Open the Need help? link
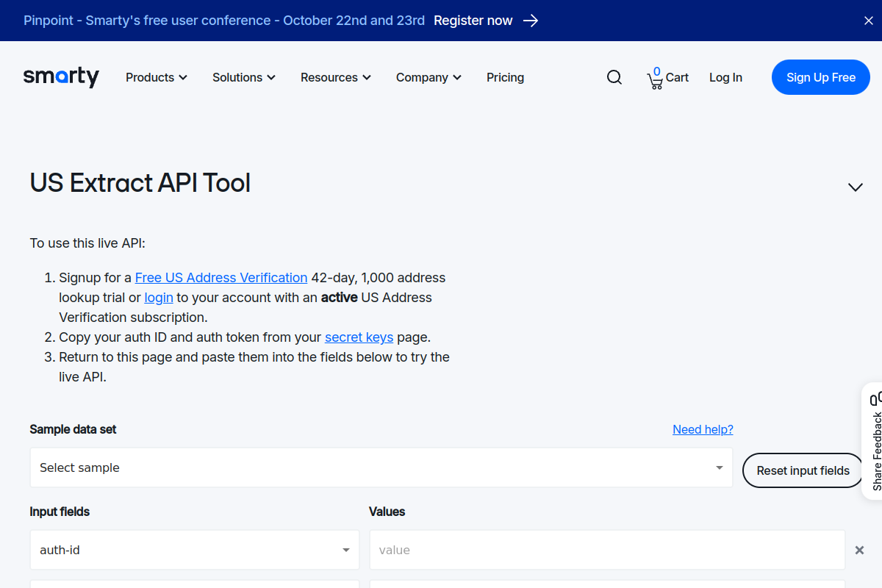Image resolution: width=882 pixels, height=588 pixels. click(x=703, y=429)
